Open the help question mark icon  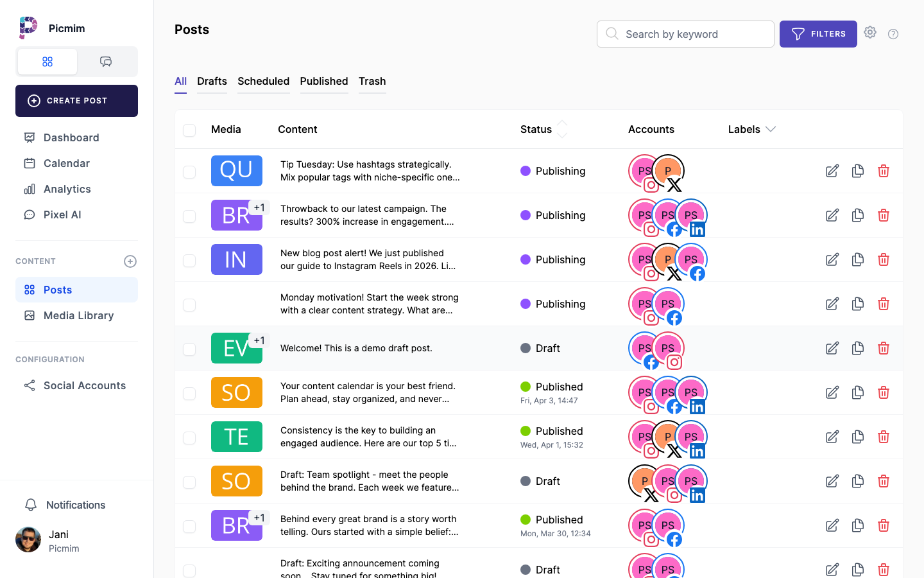pyautogui.click(x=893, y=34)
